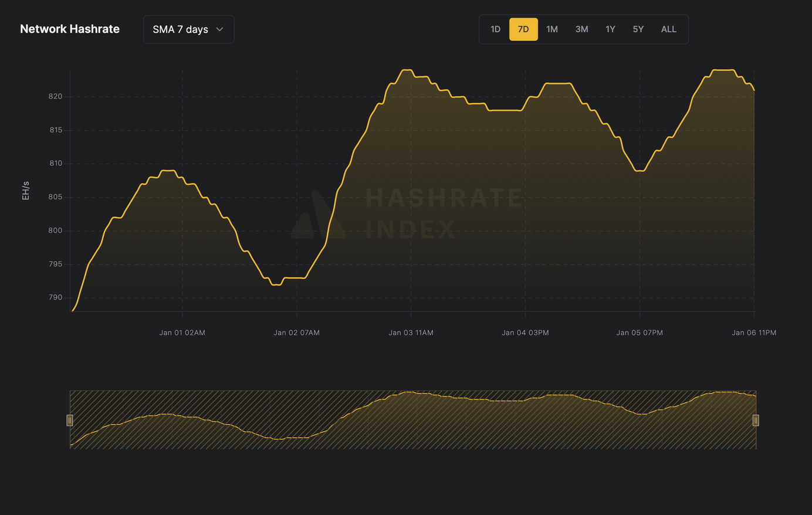Click the Jan 04 03PM axis label
This screenshot has width=812, height=515.
point(525,333)
